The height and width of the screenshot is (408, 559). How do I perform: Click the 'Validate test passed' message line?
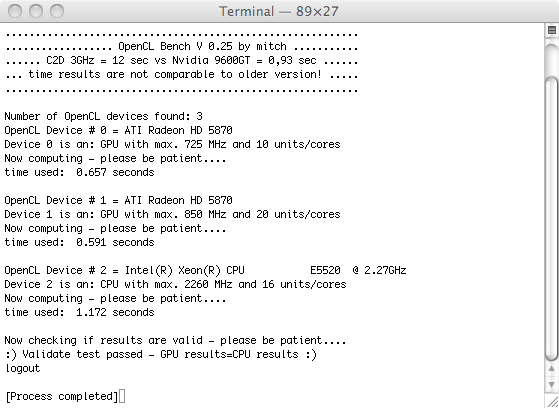pyautogui.click(x=160, y=355)
